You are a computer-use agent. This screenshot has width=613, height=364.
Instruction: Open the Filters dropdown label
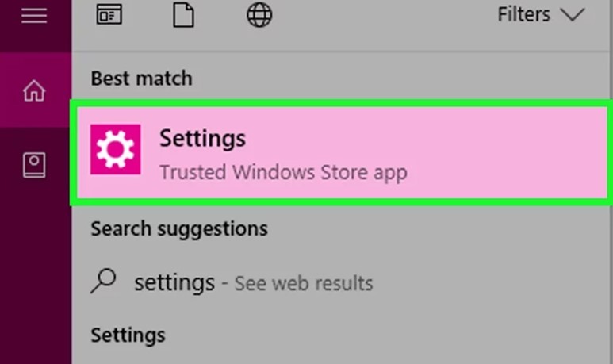click(x=523, y=15)
